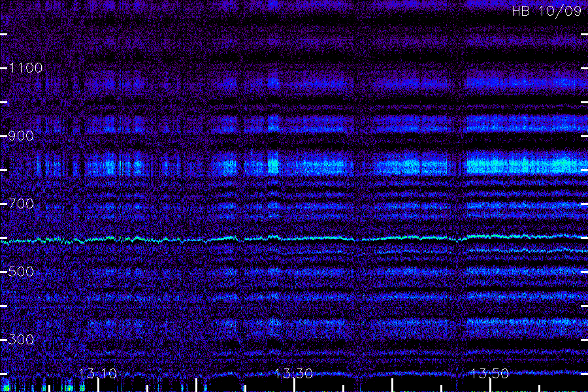The image size is (588, 392).
Task: Click the 13:10 time axis label
Action: coord(97,374)
